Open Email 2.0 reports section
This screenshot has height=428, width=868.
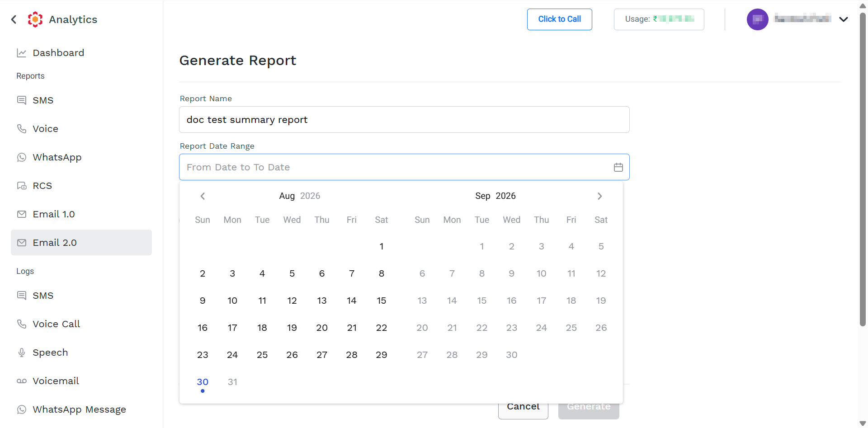point(81,243)
